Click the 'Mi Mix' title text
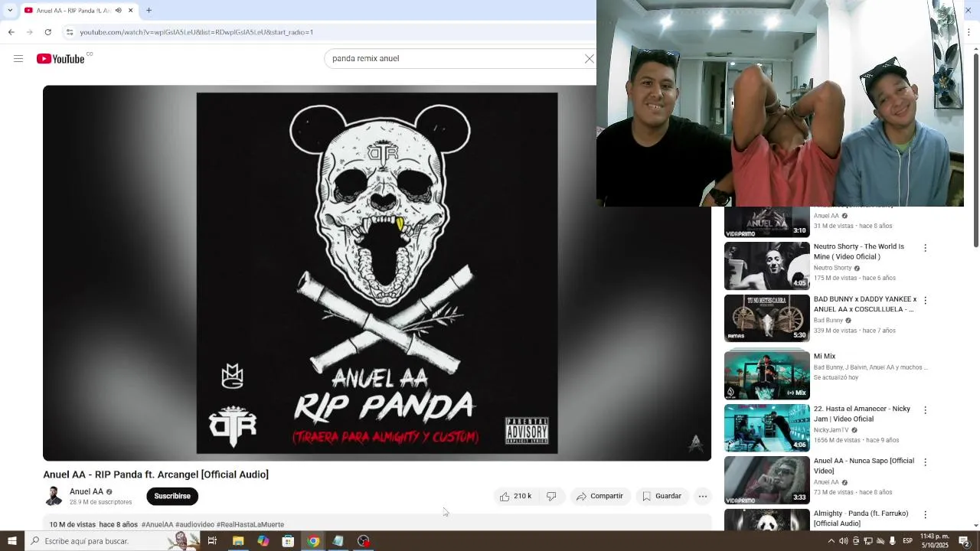The width and height of the screenshot is (980, 551). (825, 357)
